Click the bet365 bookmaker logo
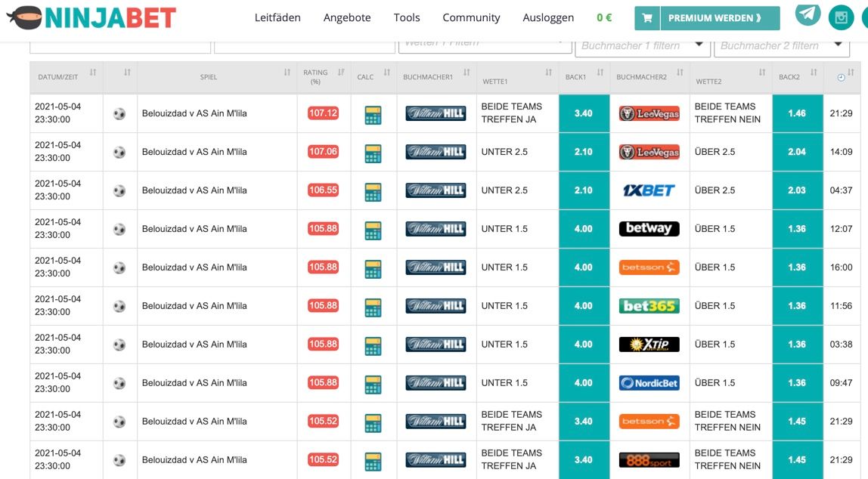 tap(649, 306)
